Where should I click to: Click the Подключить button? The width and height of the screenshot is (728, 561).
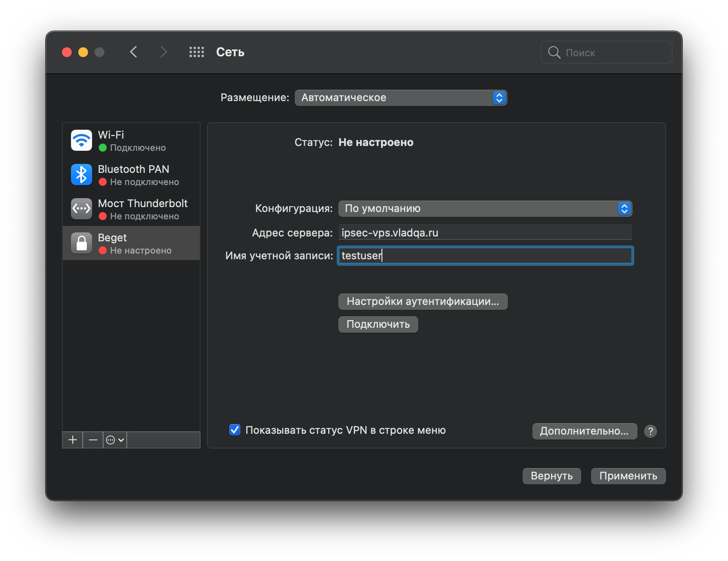[x=378, y=325]
